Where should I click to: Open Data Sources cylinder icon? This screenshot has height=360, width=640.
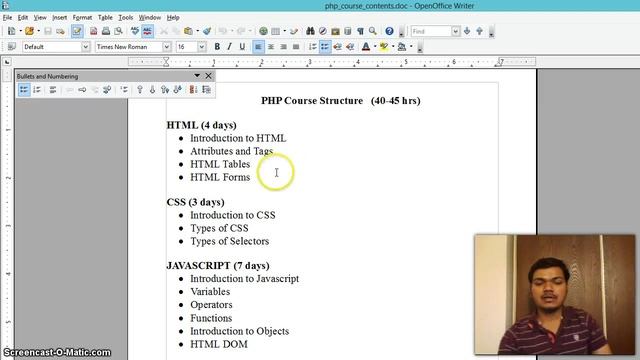tap(348, 31)
